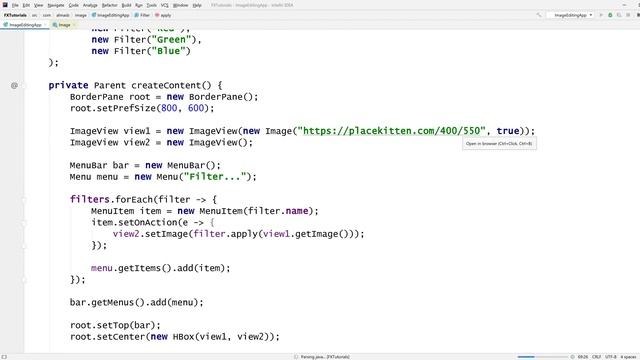Click the build project hammer icon
Screen dimensions: 640x360
coord(539,15)
